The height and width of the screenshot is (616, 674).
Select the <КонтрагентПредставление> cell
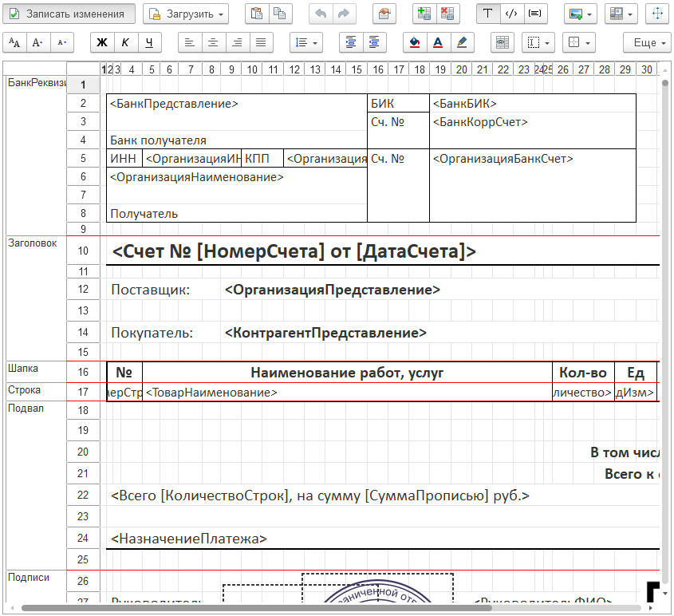click(x=439, y=333)
